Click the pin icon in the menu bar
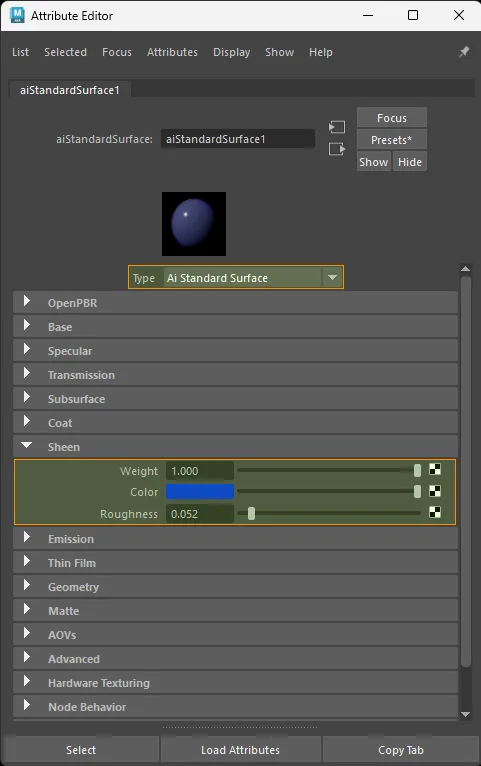 [464, 52]
